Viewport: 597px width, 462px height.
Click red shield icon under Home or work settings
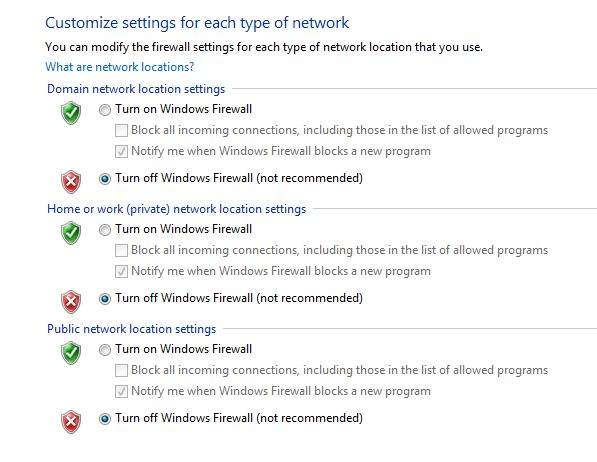[x=71, y=302]
